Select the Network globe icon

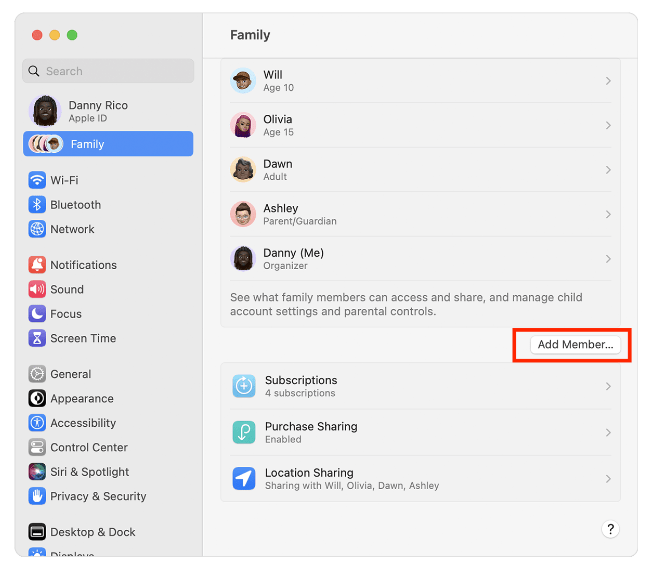pyautogui.click(x=37, y=229)
